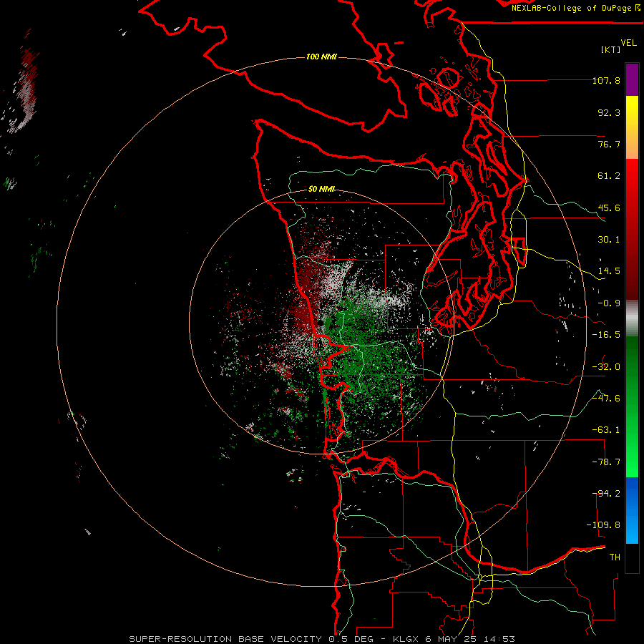Select the -109.8 legend value
The image size is (644, 644).
click(603, 525)
